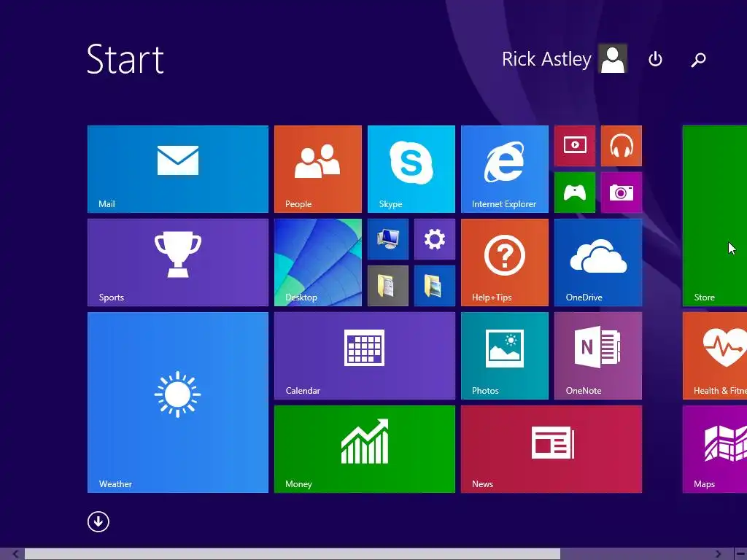Open the Documents folder tile
The image size is (747, 560).
point(388,286)
